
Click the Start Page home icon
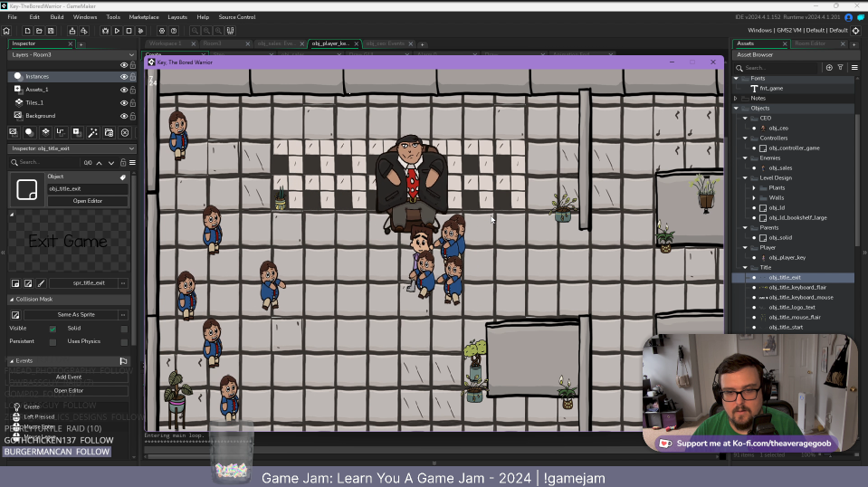click(6, 31)
